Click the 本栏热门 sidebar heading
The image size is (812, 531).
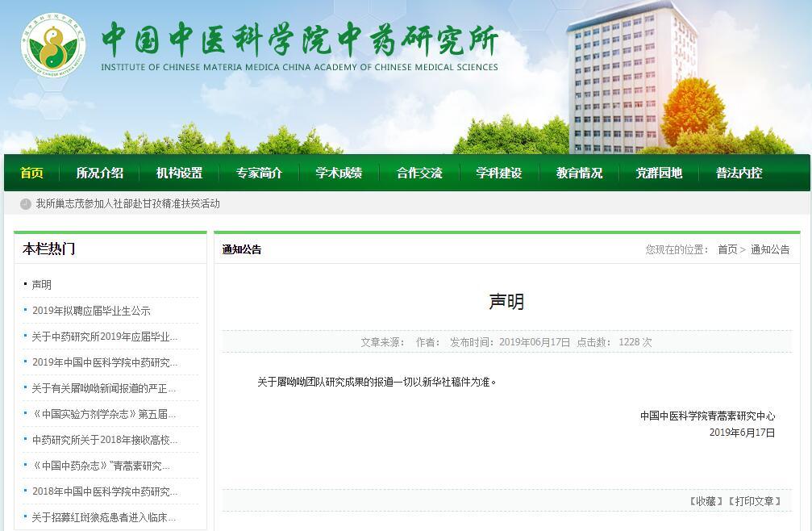pyautogui.click(x=48, y=249)
